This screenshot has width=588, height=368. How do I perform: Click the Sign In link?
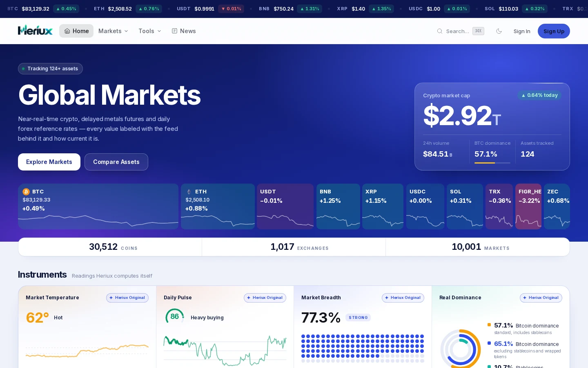click(x=522, y=31)
